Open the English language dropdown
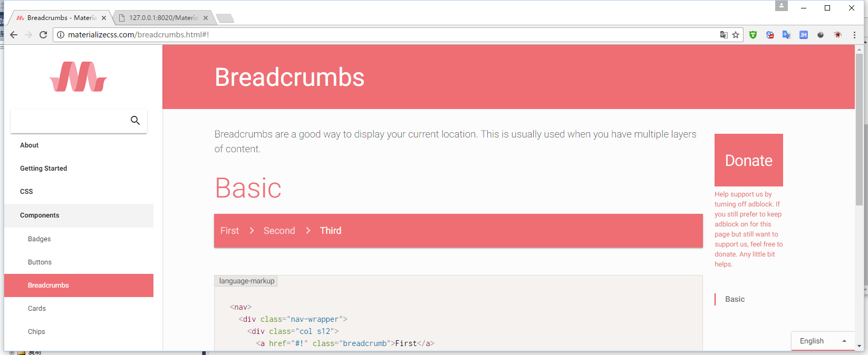Image resolution: width=868 pixels, height=355 pixels. 823,341
